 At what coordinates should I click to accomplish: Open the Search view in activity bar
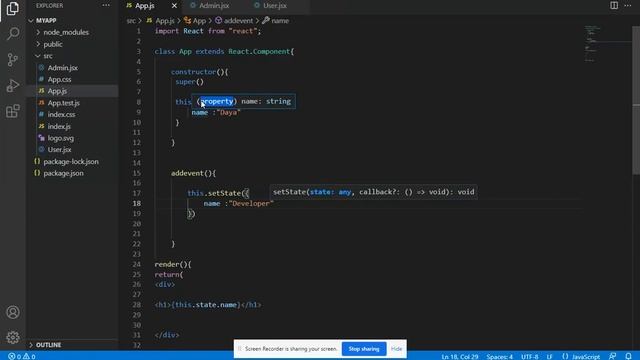point(13,33)
